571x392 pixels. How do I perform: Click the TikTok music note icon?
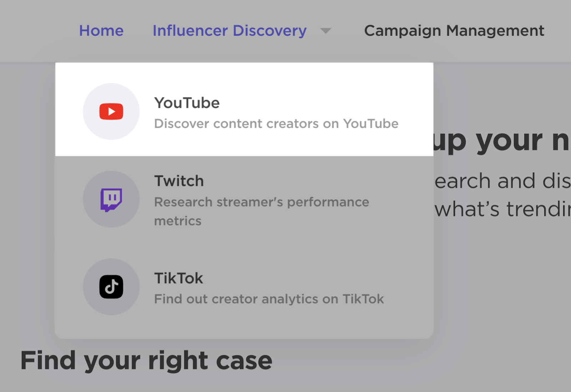[x=111, y=287]
